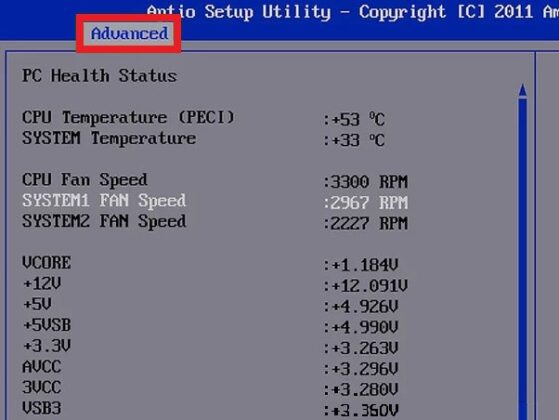Select the +5V rail label
This screenshot has height=420, width=559.
point(37,304)
